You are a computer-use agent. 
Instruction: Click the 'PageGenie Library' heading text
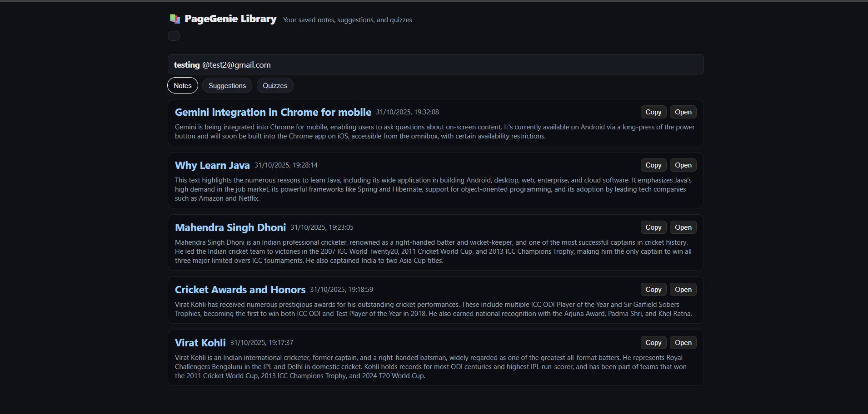(230, 19)
